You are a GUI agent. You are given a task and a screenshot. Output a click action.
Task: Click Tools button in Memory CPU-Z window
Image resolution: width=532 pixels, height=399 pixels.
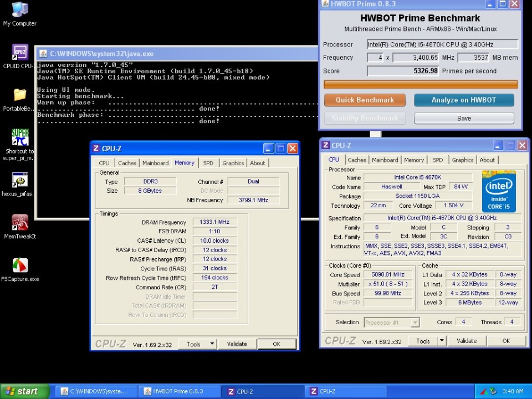click(193, 344)
